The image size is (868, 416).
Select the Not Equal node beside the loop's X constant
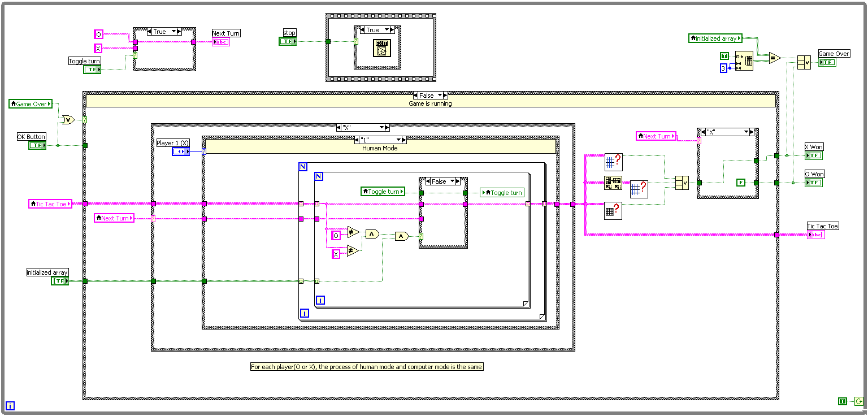click(353, 251)
